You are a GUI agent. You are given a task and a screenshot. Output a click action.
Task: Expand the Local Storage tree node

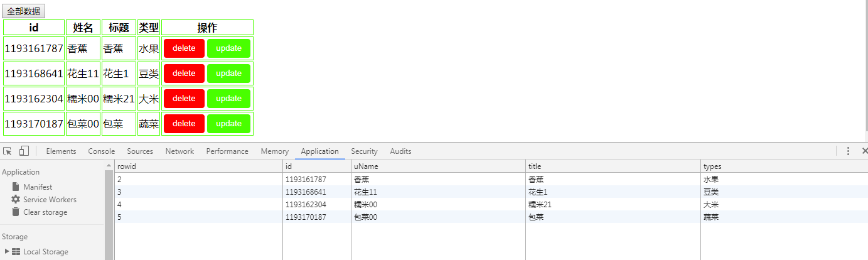(7, 251)
